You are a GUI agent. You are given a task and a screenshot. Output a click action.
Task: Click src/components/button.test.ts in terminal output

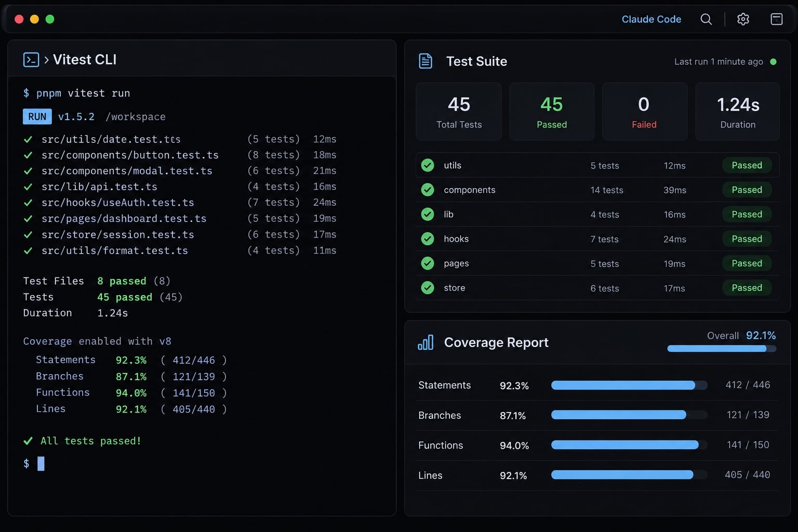pyautogui.click(x=130, y=155)
